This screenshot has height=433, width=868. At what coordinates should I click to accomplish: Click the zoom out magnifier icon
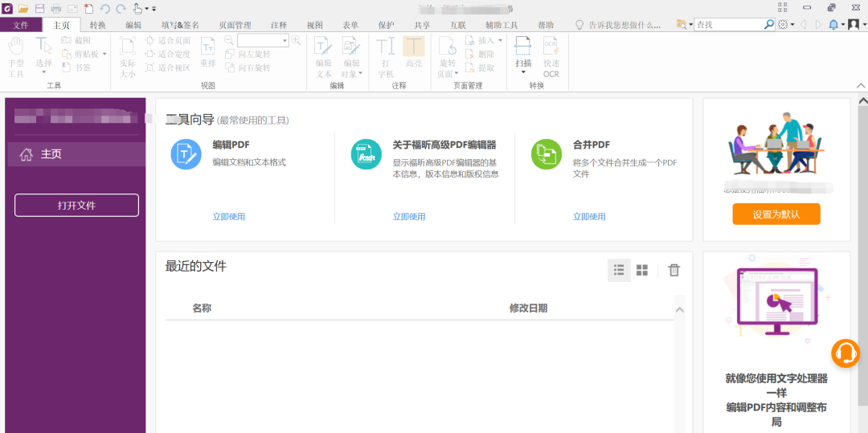(x=228, y=40)
